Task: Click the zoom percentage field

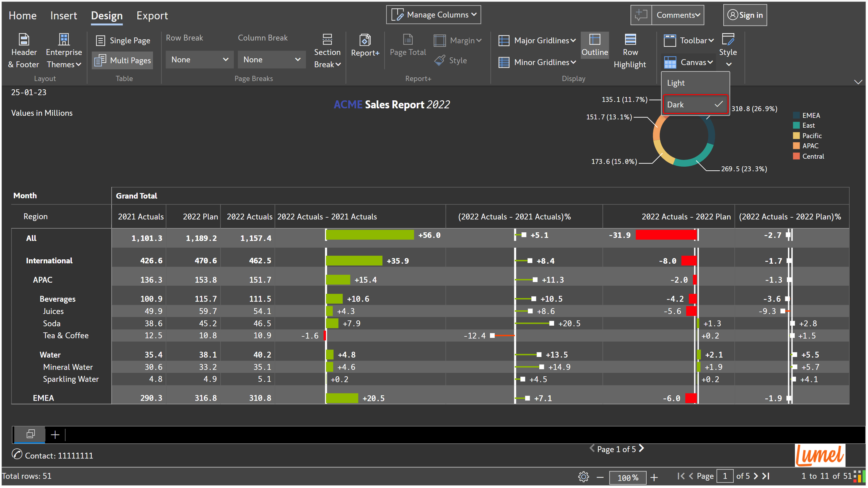Action: point(627,477)
